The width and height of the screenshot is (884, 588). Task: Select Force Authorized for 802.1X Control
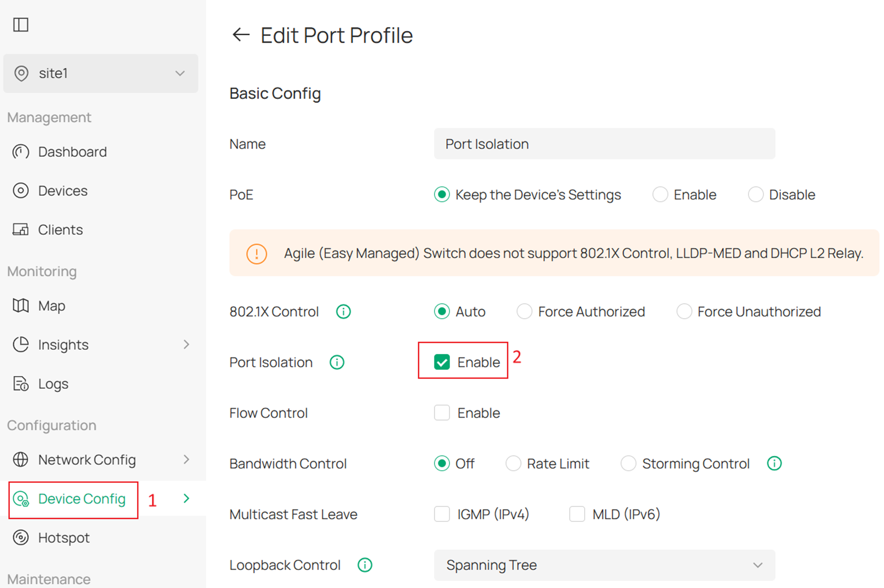(525, 311)
